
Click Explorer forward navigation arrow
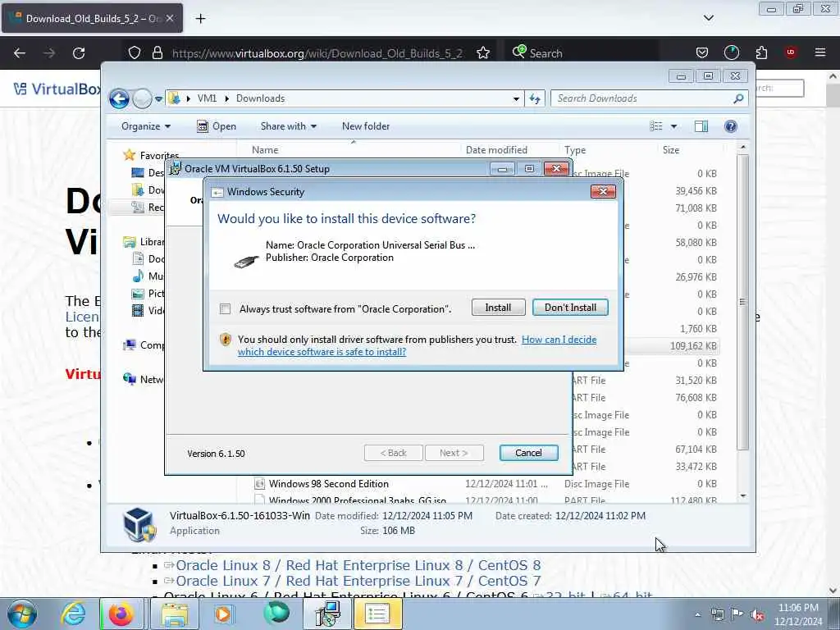(141, 98)
